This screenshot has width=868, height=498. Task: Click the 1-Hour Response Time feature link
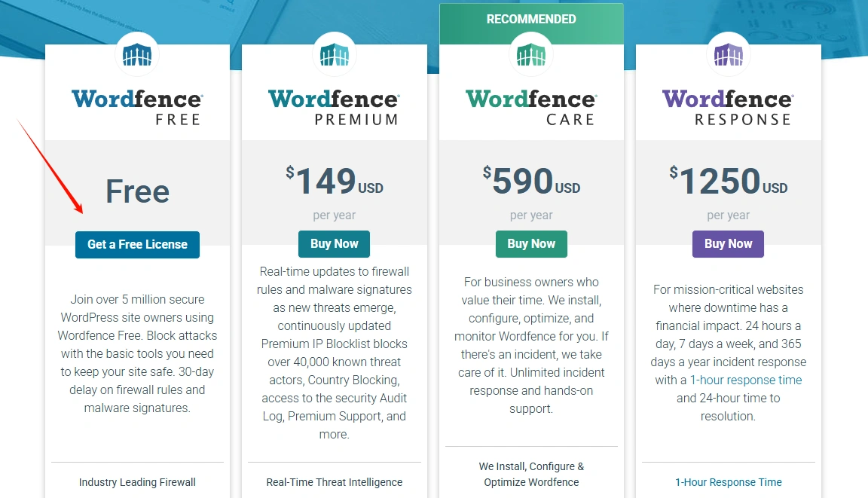(728, 482)
